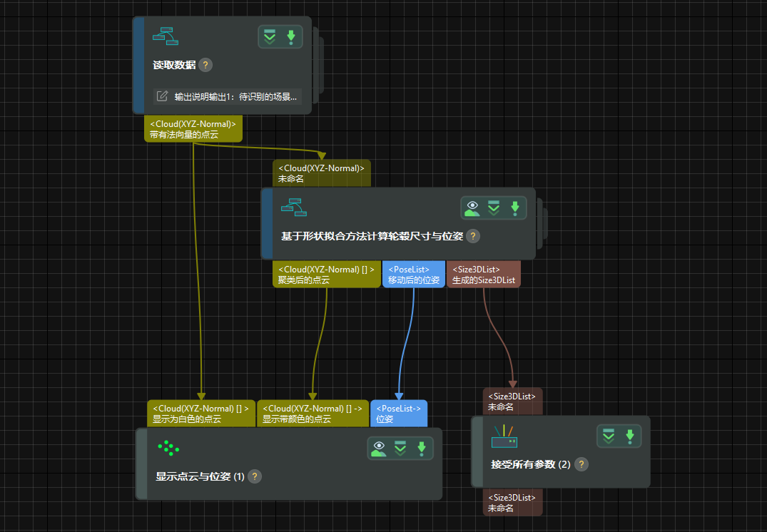Toggle visualization eye on 基于形状拟合方法 node
Viewport: 767px width, 532px height.
472,208
